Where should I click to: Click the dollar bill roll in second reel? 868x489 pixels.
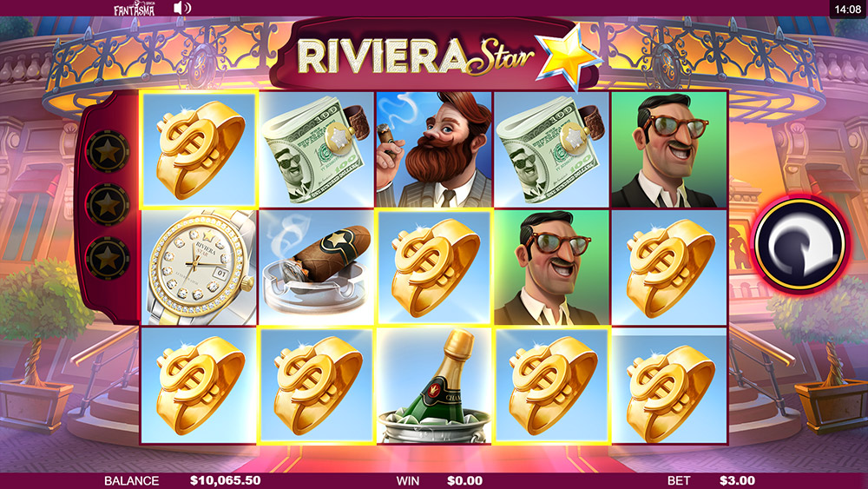point(316,149)
